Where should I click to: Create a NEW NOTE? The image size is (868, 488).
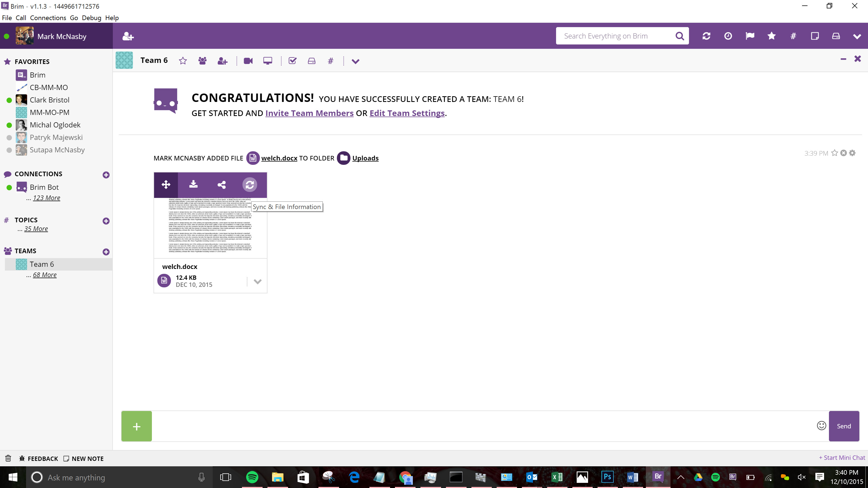pos(84,459)
